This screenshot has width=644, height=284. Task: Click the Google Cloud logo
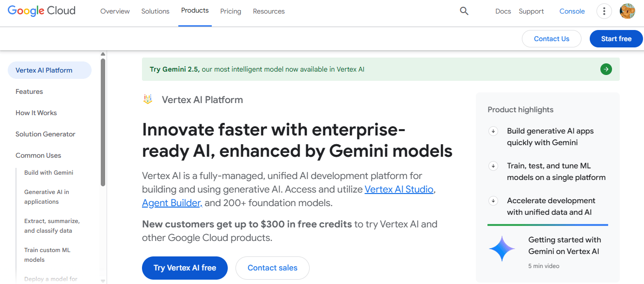(x=42, y=11)
